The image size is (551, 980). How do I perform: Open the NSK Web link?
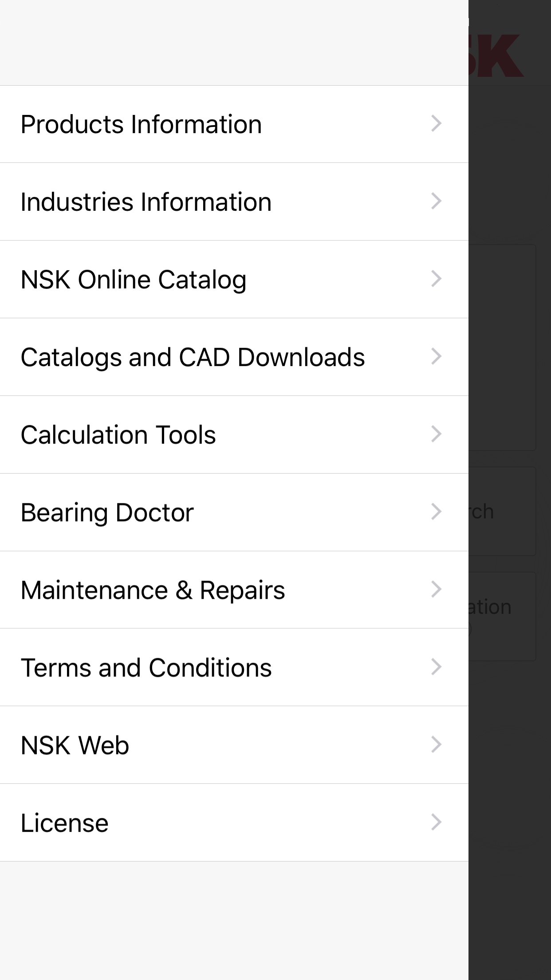pos(75,745)
